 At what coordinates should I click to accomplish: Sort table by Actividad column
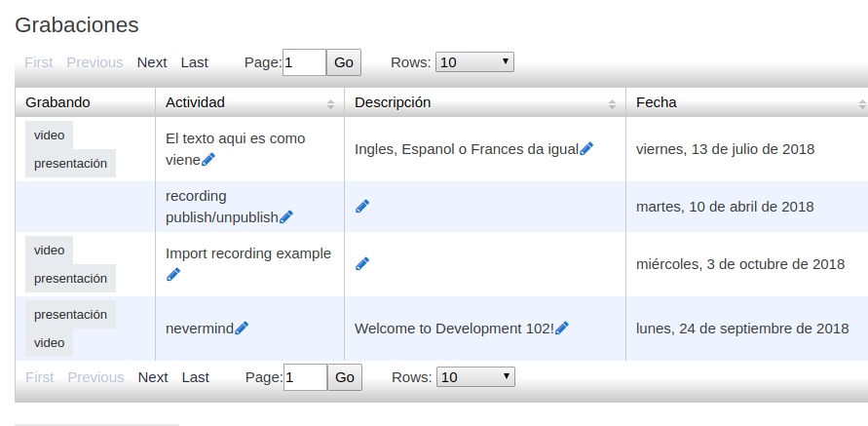tap(250, 102)
